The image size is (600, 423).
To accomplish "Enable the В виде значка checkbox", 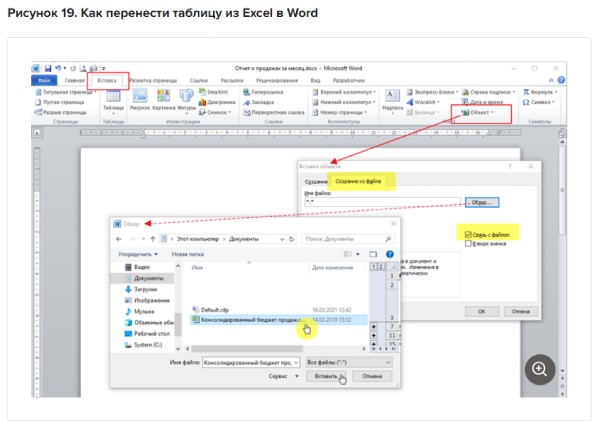I will 466,245.
